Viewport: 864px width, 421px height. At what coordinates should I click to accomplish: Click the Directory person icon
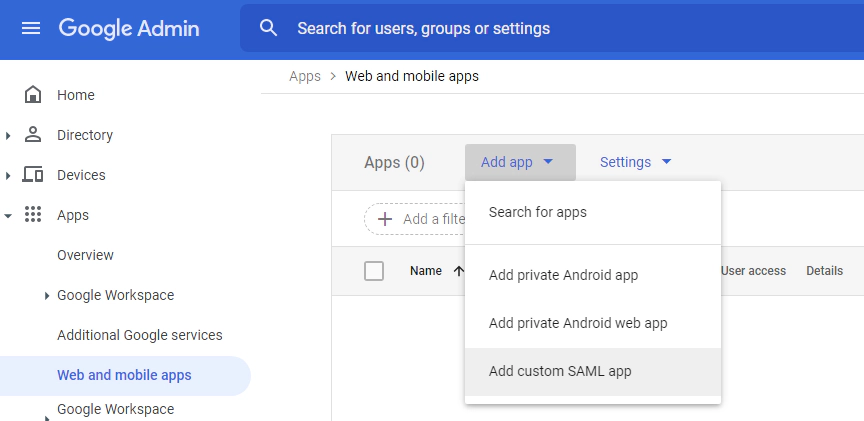point(33,135)
